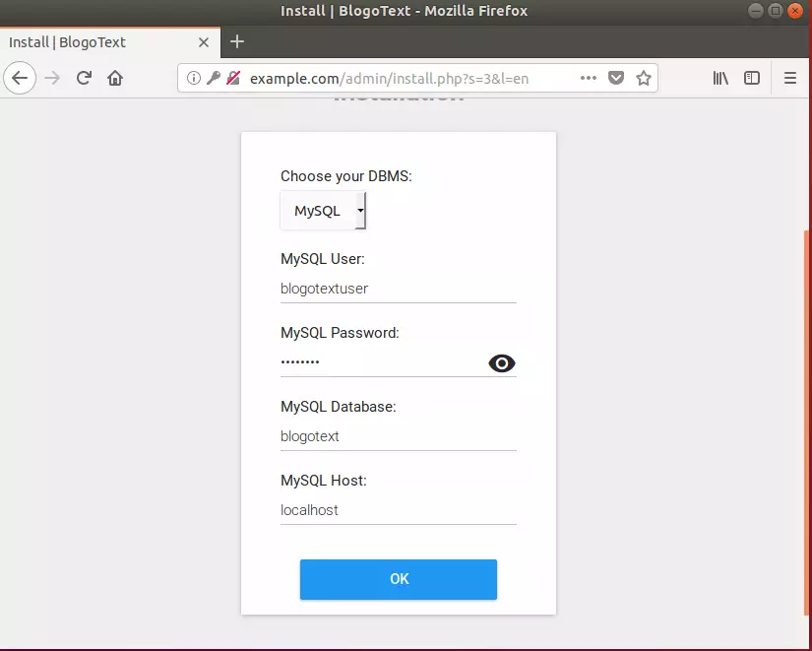Save page to Pocket
Image resolution: width=812 pixels, height=651 pixels.
616,78
